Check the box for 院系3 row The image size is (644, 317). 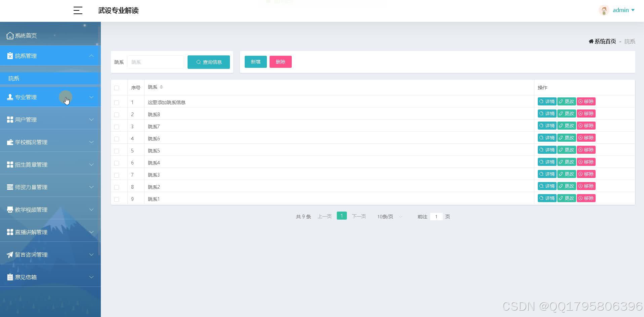(x=117, y=175)
